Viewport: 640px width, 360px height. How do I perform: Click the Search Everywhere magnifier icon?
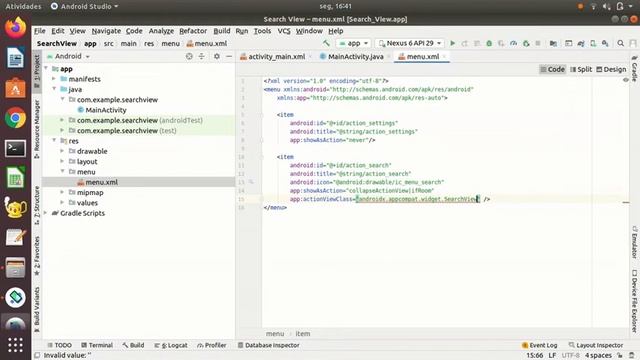[620, 43]
